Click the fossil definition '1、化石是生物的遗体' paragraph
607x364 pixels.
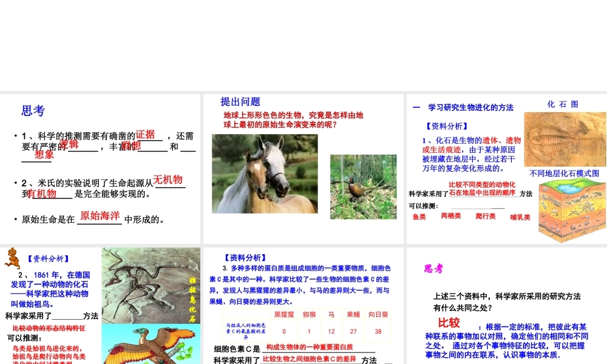(x=472, y=154)
